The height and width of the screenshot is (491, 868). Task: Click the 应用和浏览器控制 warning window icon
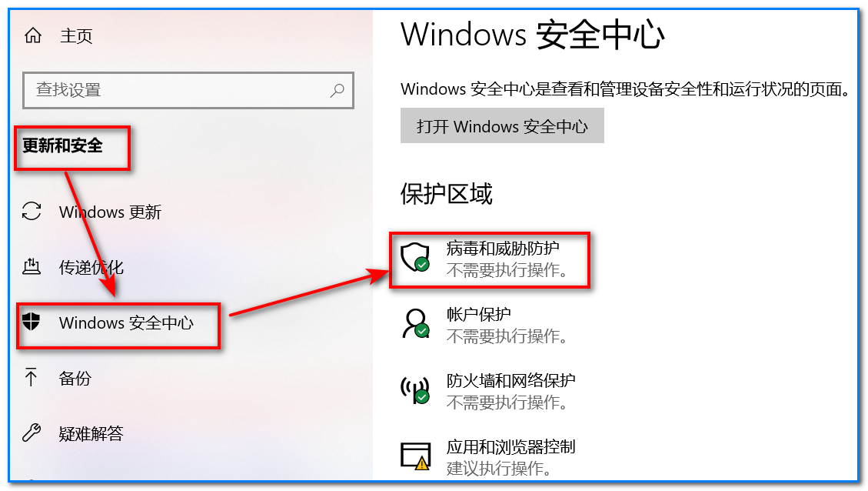[416, 456]
